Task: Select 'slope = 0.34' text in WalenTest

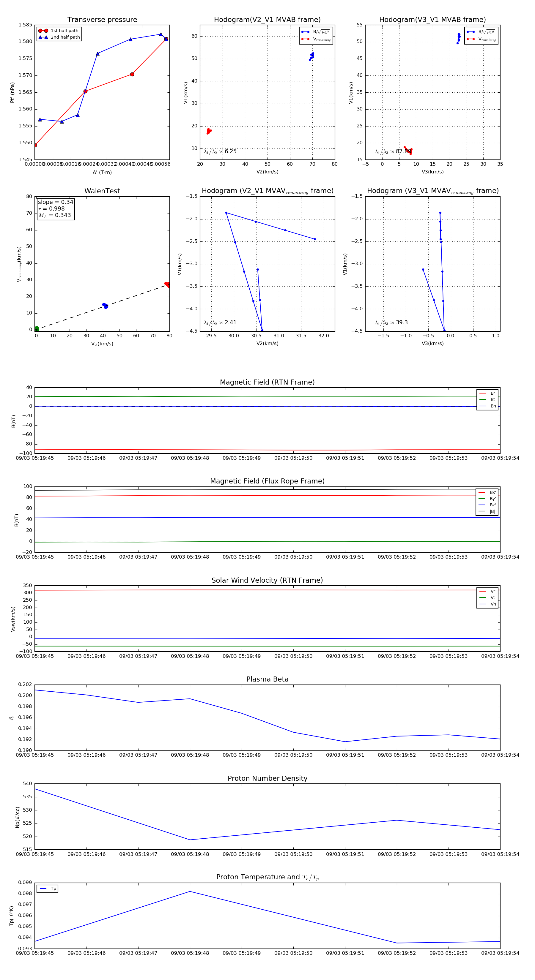Action: tap(56, 202)
